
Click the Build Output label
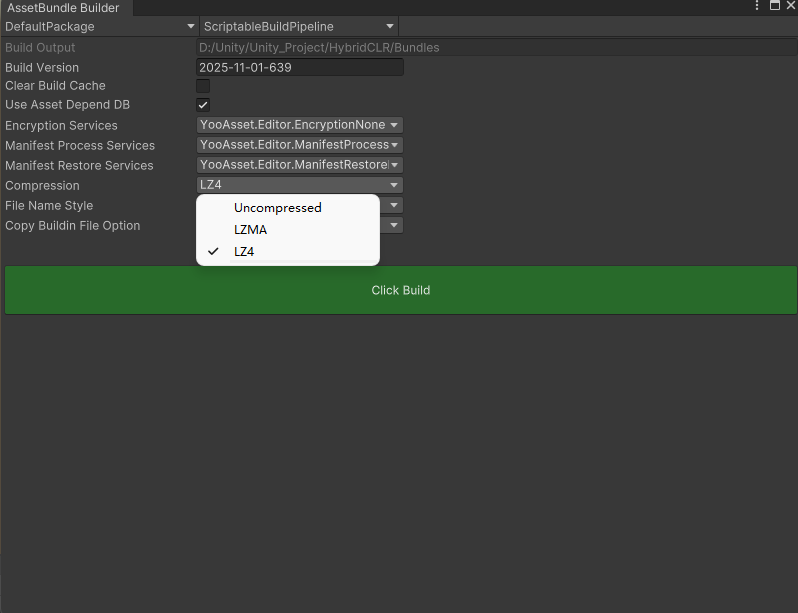pyautogui.click(x=40, y=47)
